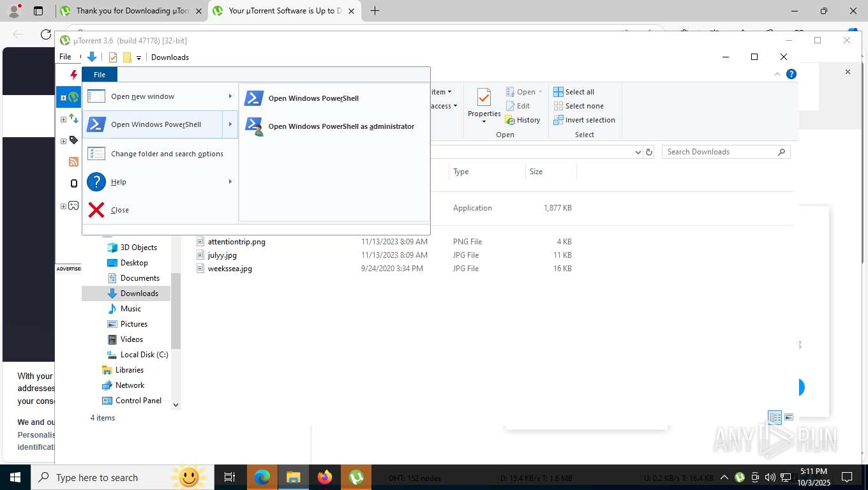Open the Properties dropdown arrow
Screen dimensions: 868x490
click(x=484, y=122)
